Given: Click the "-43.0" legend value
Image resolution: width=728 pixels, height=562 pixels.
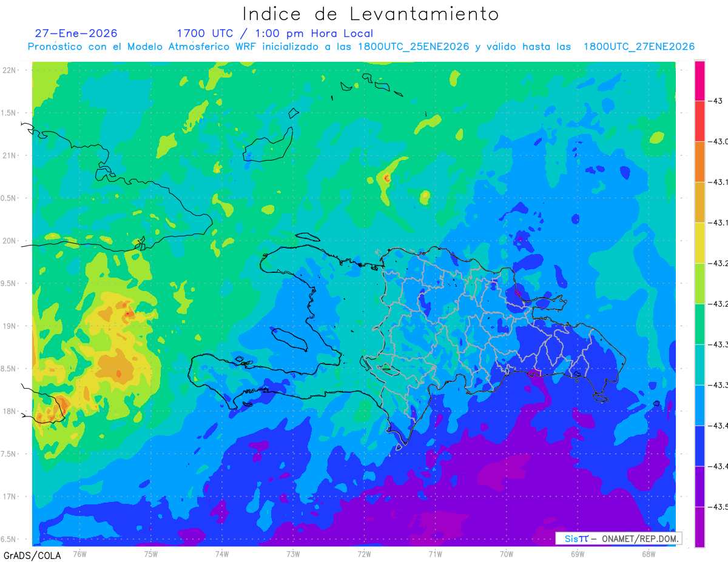Looking at the screenshot, I should (x=719, y=141).
